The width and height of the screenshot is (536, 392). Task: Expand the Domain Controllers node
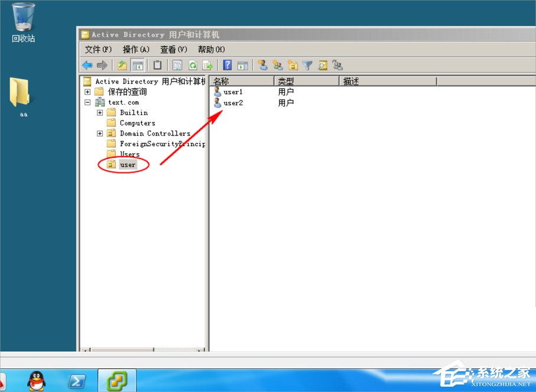(99, 133)
